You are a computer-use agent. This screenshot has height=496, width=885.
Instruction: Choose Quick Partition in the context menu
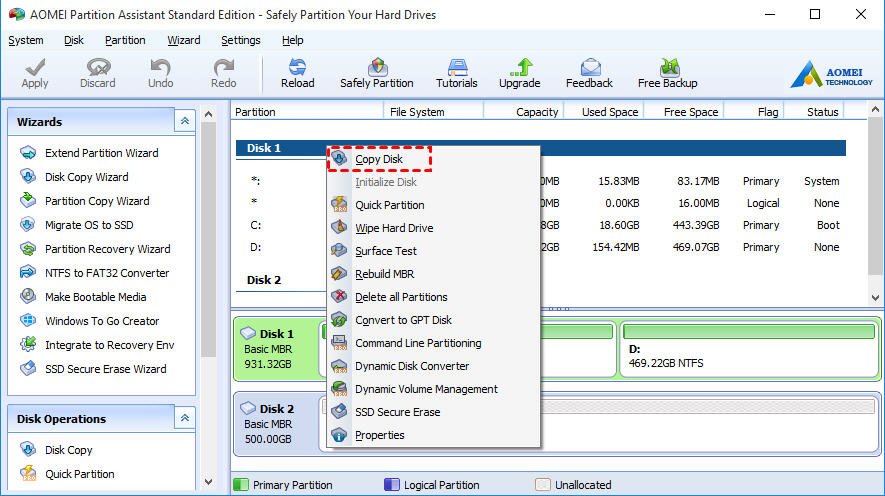[433, 205]
